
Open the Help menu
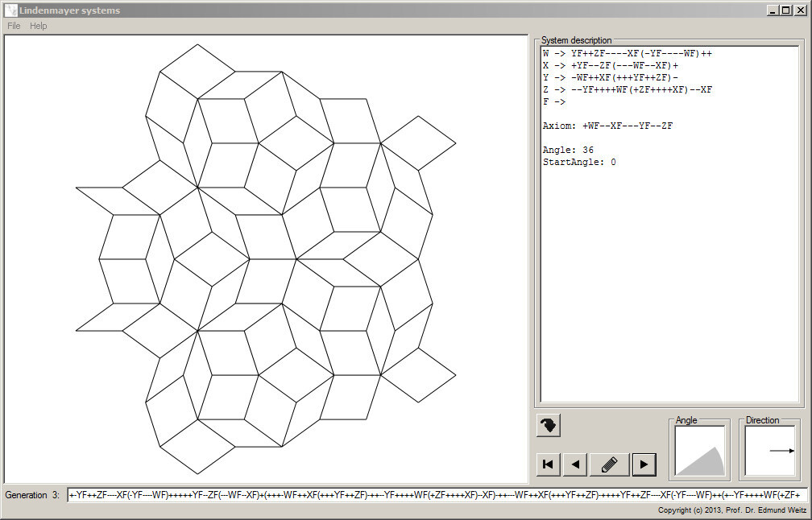point(39,26)
